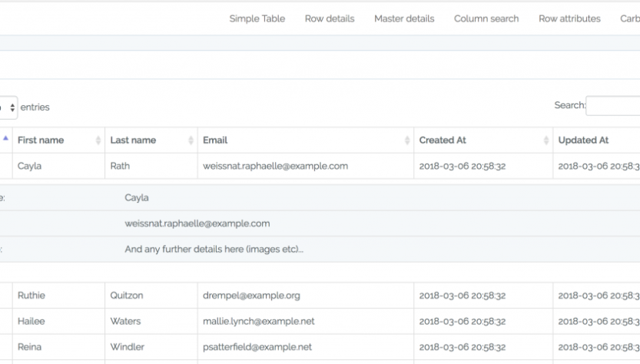The height and width of the screenshot is (364, 640).
Task: Open the Simple Table tab
Action: (x=257, y=18)
